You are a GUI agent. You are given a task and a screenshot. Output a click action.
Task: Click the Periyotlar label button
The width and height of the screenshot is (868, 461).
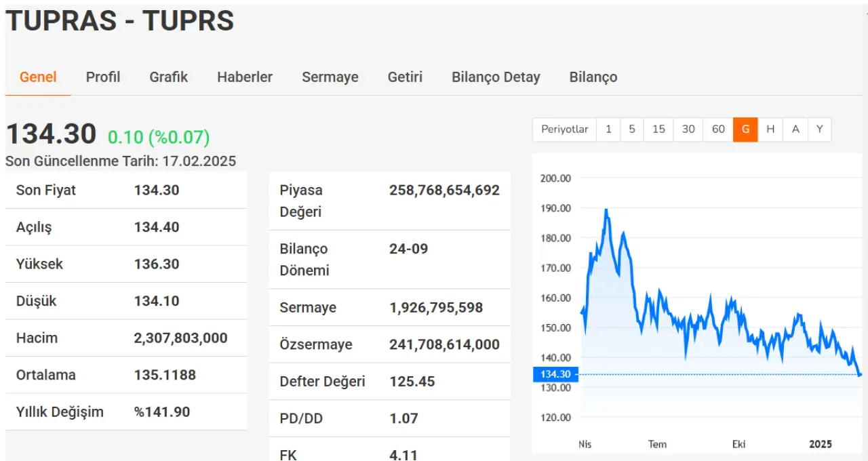[x=564, y=129]
